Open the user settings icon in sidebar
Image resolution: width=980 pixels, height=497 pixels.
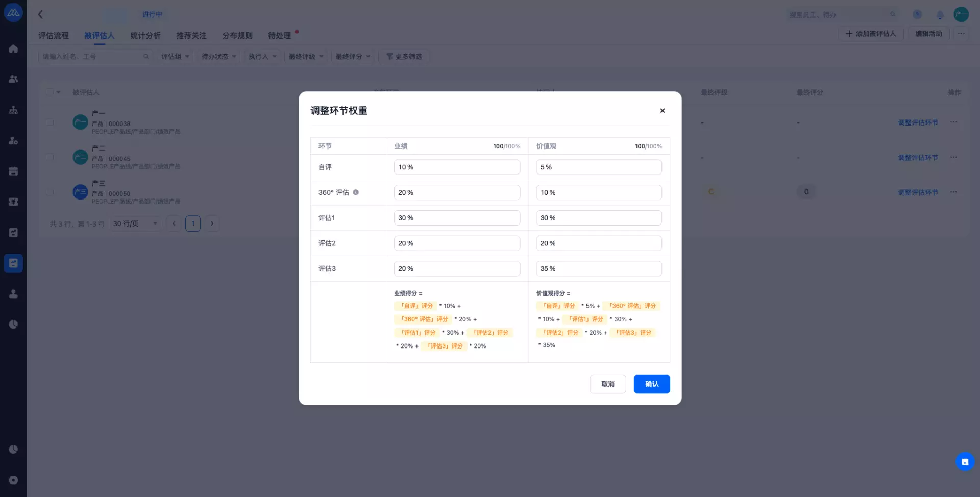(13, 140)
